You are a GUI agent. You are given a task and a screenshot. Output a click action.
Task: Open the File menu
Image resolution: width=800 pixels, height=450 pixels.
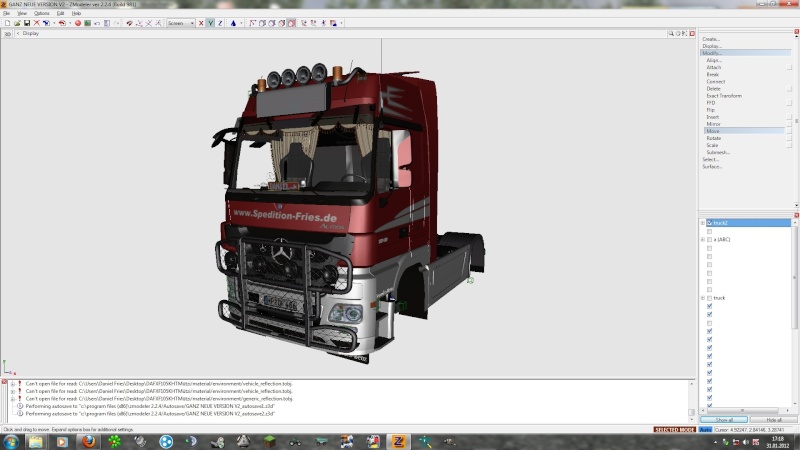coord(6,13)
